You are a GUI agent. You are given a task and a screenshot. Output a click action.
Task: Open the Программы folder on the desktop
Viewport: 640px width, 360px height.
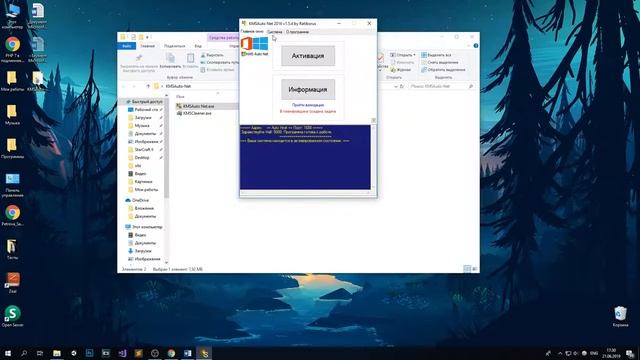click(12, 148)
